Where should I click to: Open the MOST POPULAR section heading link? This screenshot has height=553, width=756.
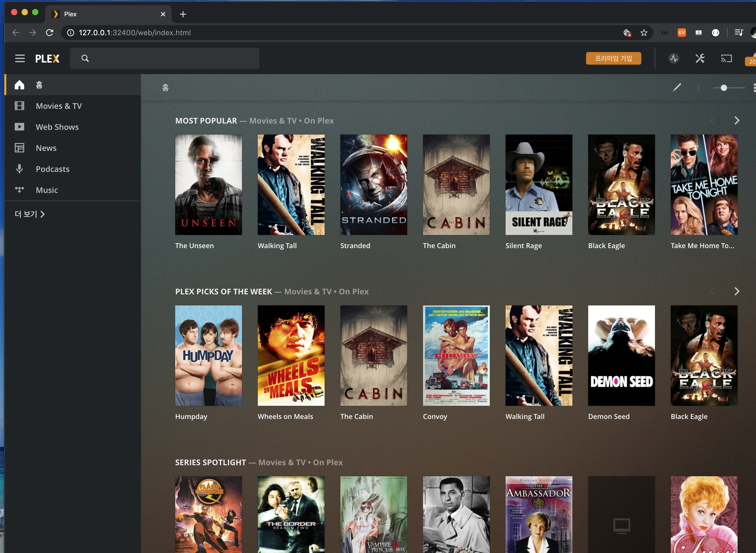[206, 120]
